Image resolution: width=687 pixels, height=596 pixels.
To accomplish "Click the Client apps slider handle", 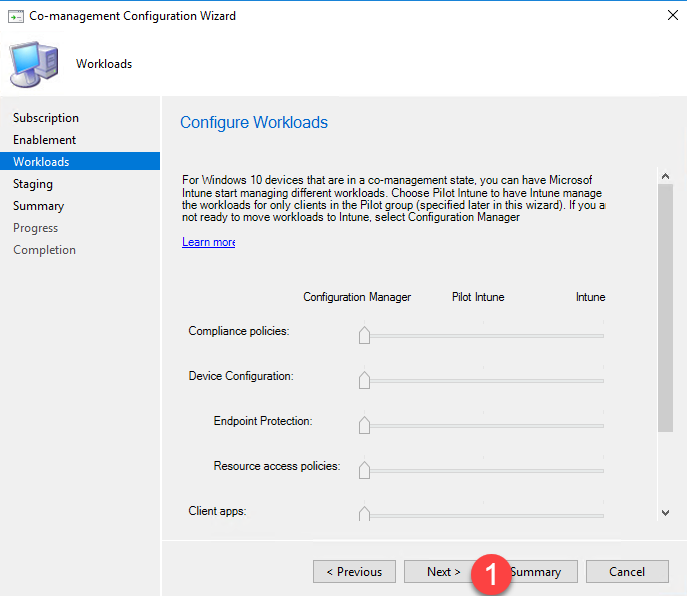I will point(364,513).
